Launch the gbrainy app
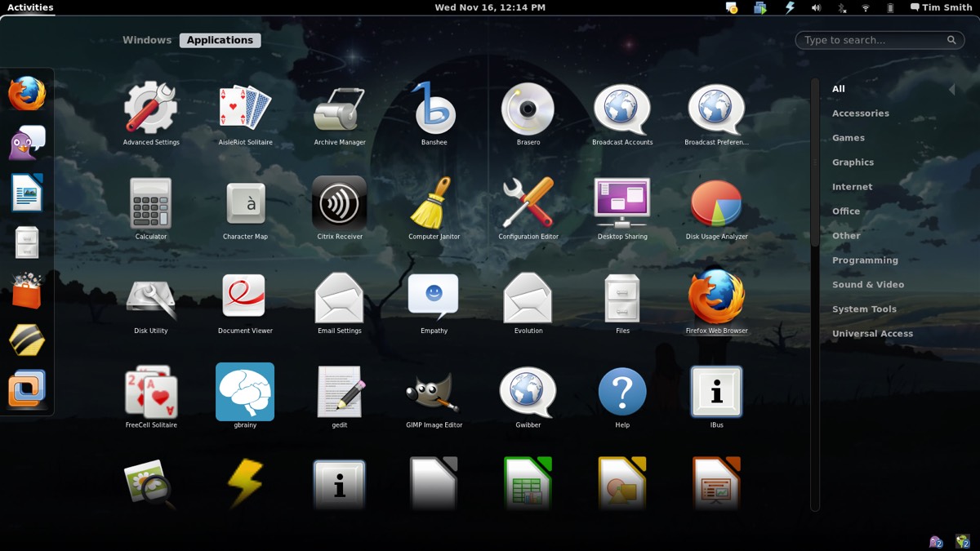The image size is (980, 551). 245,393
